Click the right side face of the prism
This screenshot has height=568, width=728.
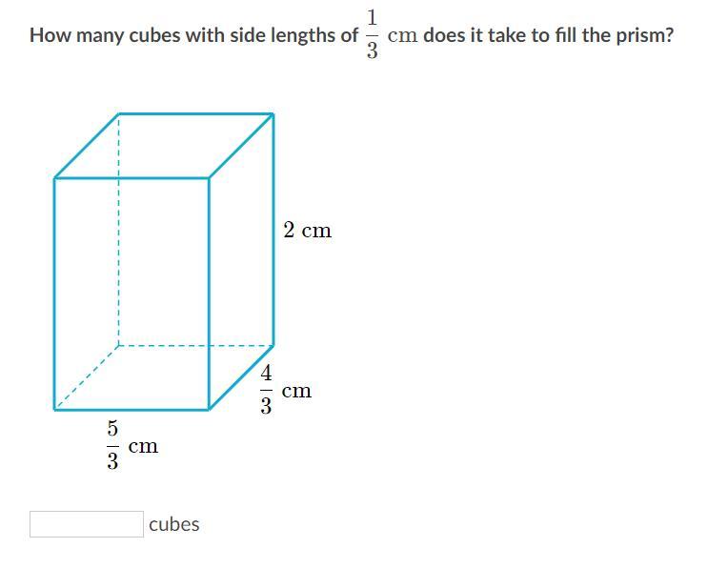pos(241,262)
